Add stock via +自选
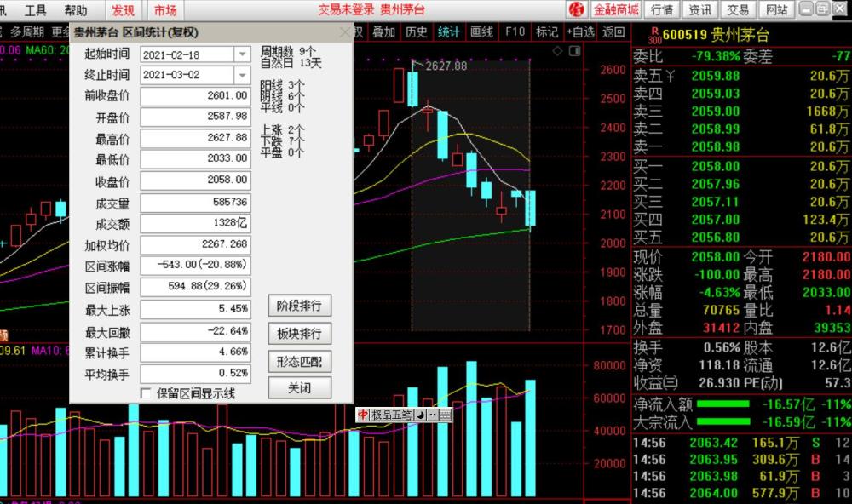 [x=581, y=32]
